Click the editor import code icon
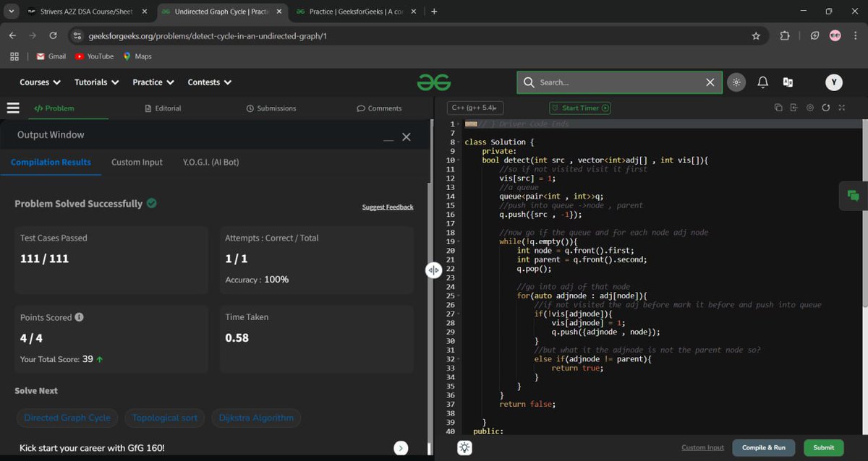 [793, 108]
